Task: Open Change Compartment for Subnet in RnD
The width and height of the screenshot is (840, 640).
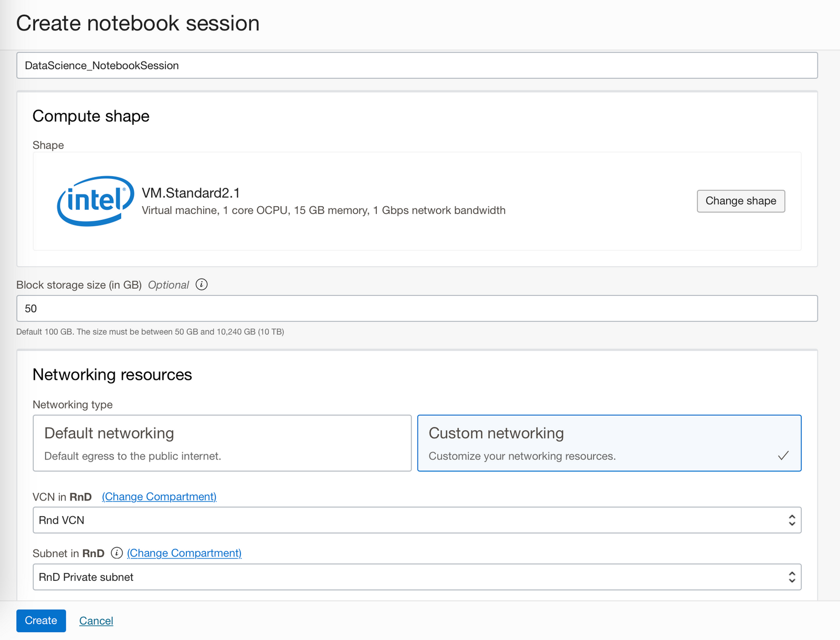Action: (184, 553)
